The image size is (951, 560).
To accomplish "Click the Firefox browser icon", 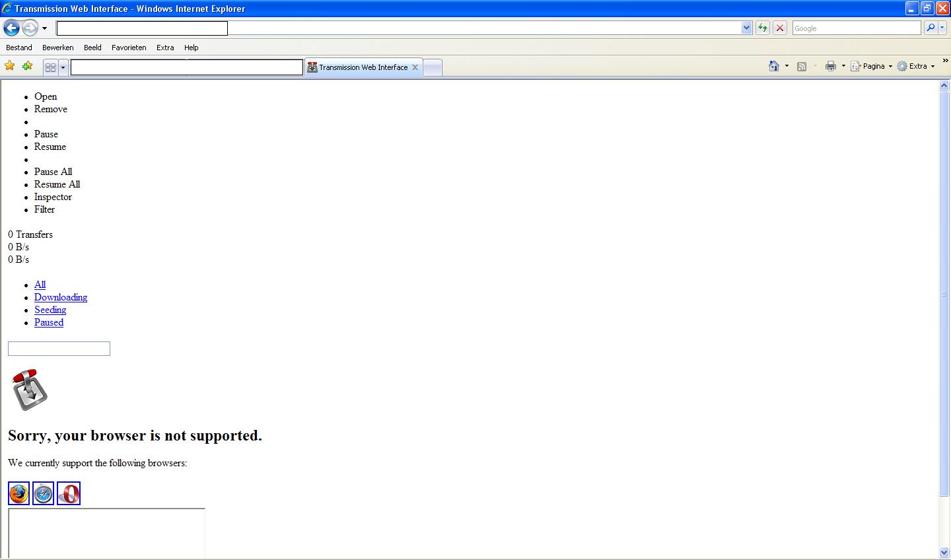I will click(x=19, y=493).
